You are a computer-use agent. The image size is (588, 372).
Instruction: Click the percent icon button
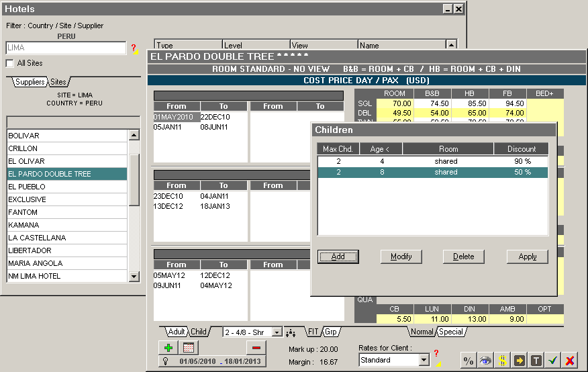469,361
